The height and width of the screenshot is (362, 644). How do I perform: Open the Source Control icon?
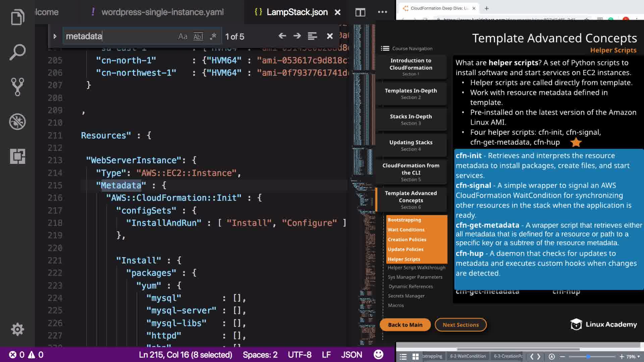(x=17, y=87)
